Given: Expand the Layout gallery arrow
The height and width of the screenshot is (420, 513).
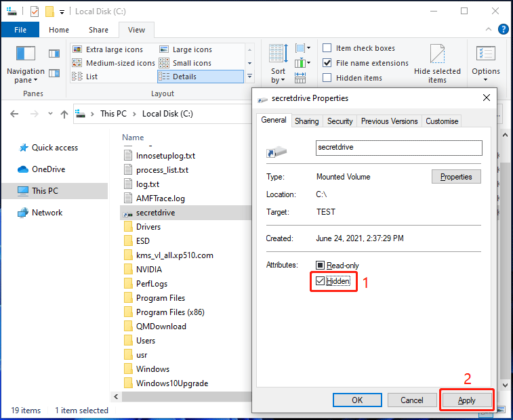Looking at the screenshot, I should pyautogui.click(x=249, y=77).
